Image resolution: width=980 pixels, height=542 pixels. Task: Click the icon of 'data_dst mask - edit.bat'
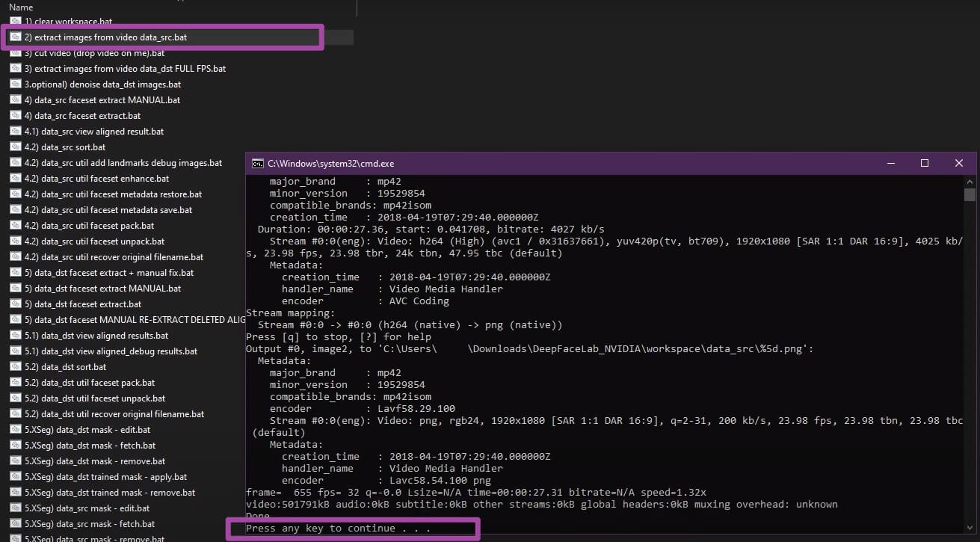click(x=16, y=430)
